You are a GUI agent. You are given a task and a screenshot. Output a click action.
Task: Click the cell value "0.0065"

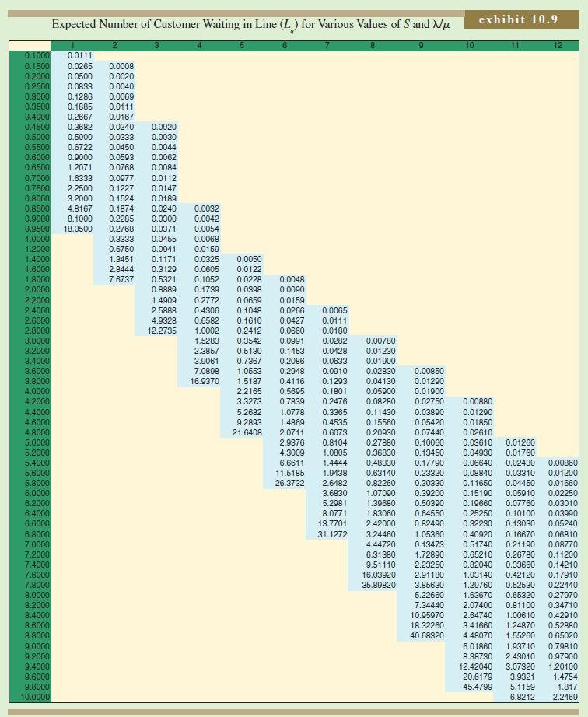pos(334,310)
